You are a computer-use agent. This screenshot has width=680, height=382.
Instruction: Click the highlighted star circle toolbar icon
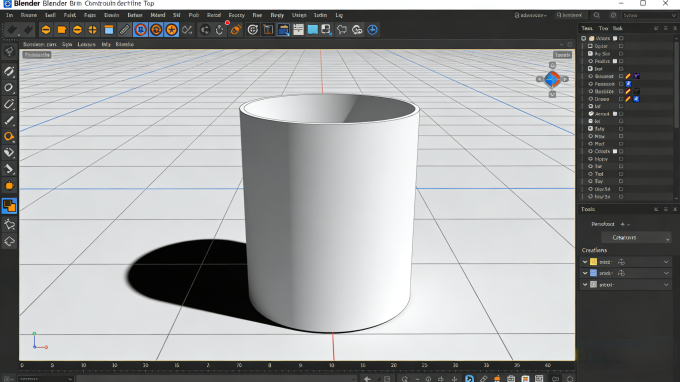click(172, 29)
